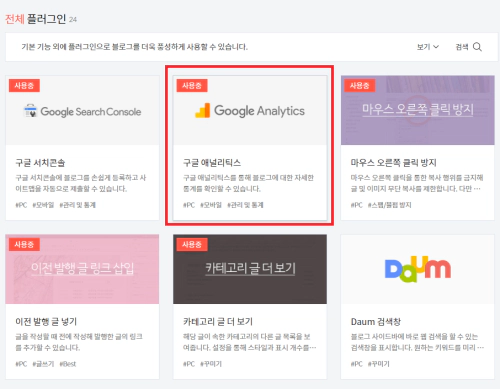
Task: Click #관리 및 통계 tag under 구글 애널리틱스
Action: click(245, 205)
